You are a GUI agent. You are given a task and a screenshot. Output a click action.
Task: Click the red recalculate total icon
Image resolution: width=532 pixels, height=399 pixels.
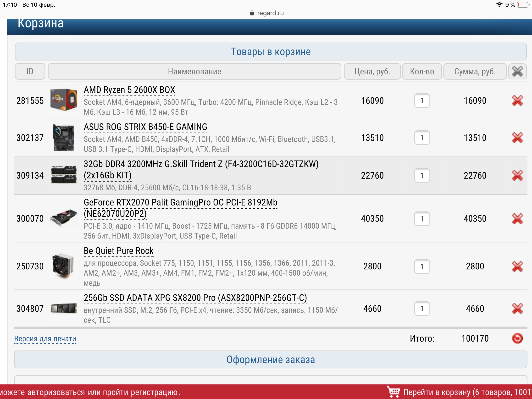pyautogui.click(x=517, y=338)
